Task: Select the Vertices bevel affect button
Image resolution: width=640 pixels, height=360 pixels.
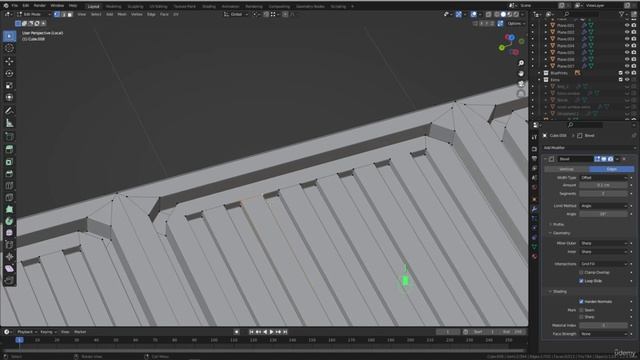Action: pyautogui.click(x=567, y=169)
